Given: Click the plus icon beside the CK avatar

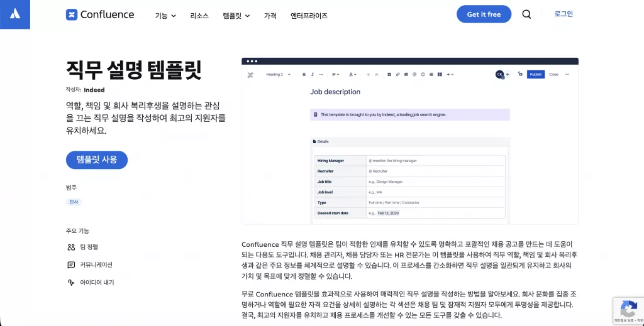Looking at the screenshot, I should (508, 74).
